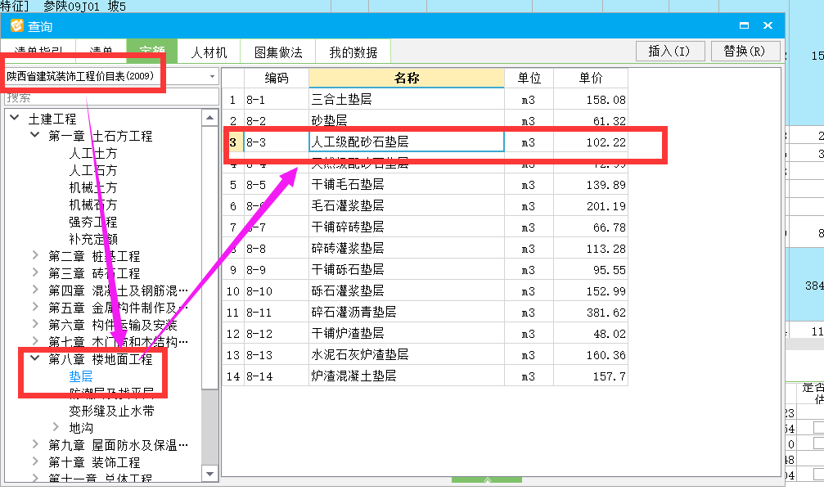The image size is (824, 504).
Task: Maximize the 查询 dialog window
Action: point(744,25)
